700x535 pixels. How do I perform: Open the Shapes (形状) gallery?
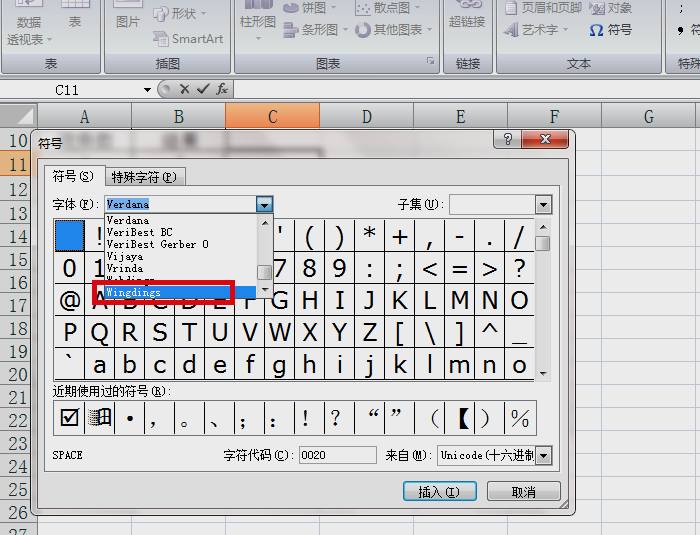[179, 13]
